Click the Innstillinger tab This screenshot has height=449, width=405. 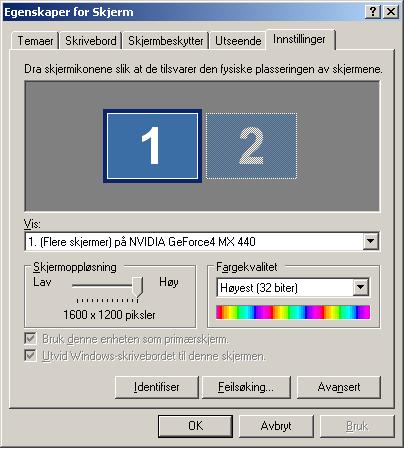pos(300,39)
